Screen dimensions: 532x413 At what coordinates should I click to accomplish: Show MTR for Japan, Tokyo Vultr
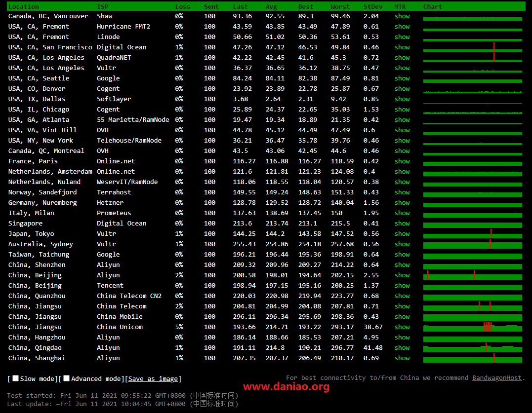(402, 234)
